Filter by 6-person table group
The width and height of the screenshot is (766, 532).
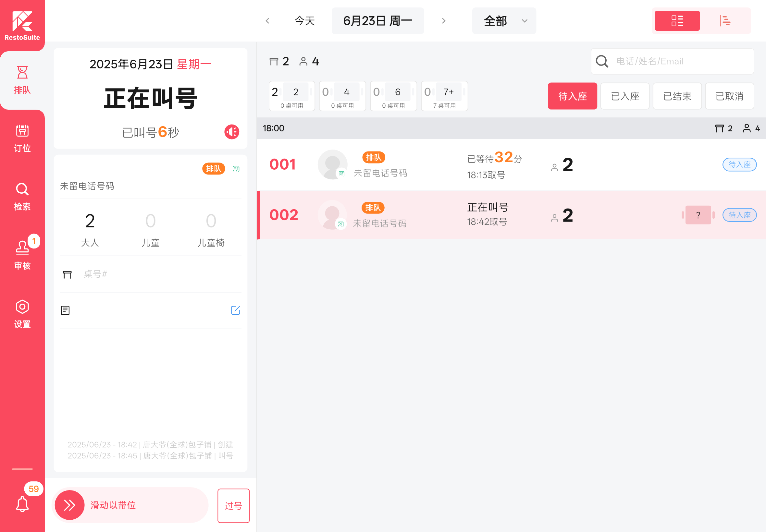[393, 96]
